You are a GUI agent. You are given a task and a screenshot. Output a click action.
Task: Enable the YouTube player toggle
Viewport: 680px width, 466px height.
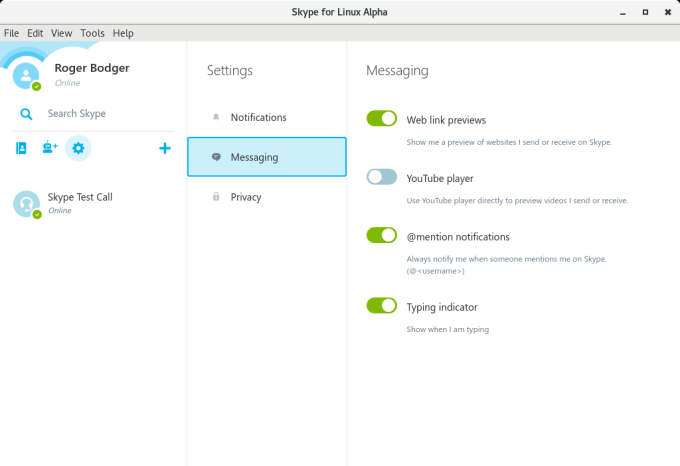[x=382, y=177]
